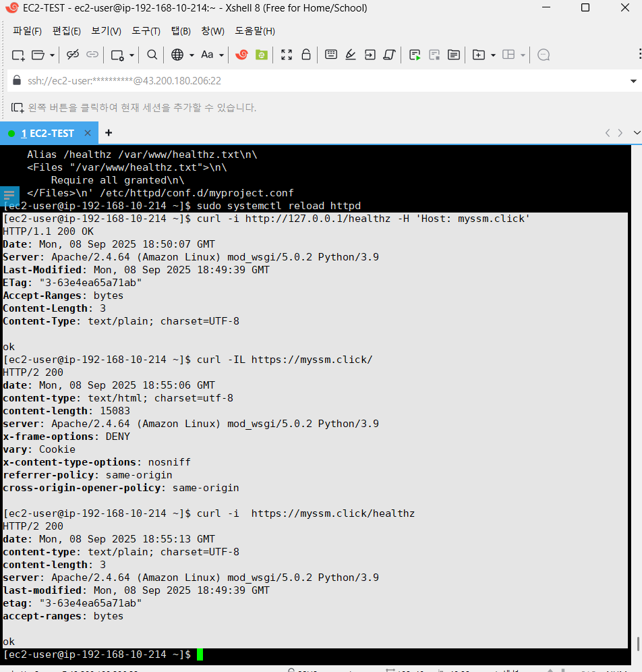Viewport: 642px width, 672px height.
Task: Run script with the green-play document icon
Action: (415, 55)
